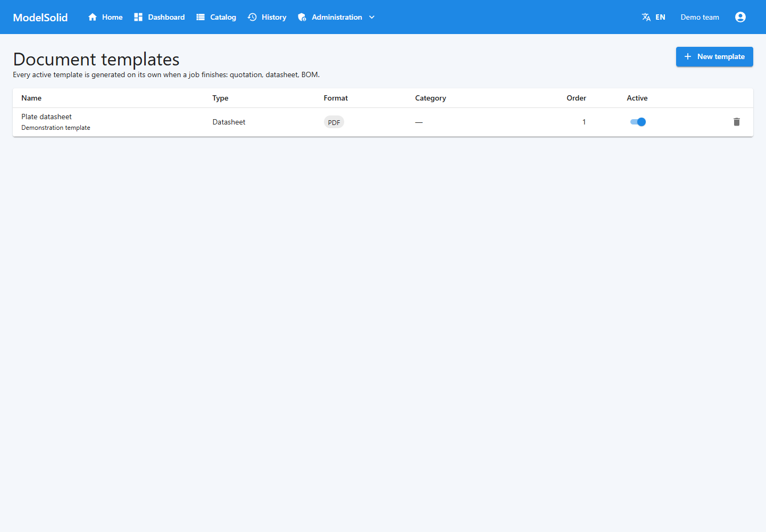Open the Catalog page

pyautogui.click(x=216, y=17)
